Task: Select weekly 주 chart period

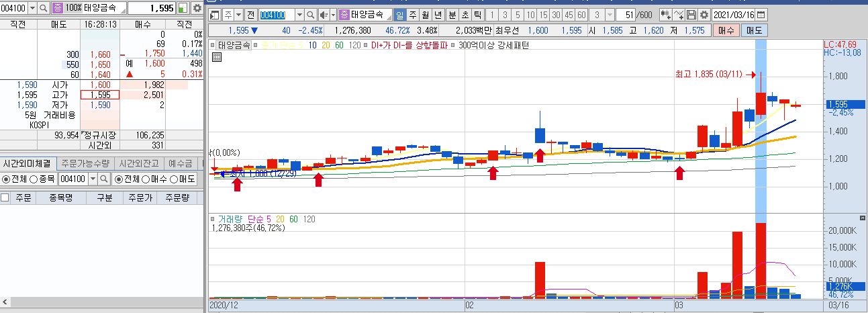Action: pos(412,14)
